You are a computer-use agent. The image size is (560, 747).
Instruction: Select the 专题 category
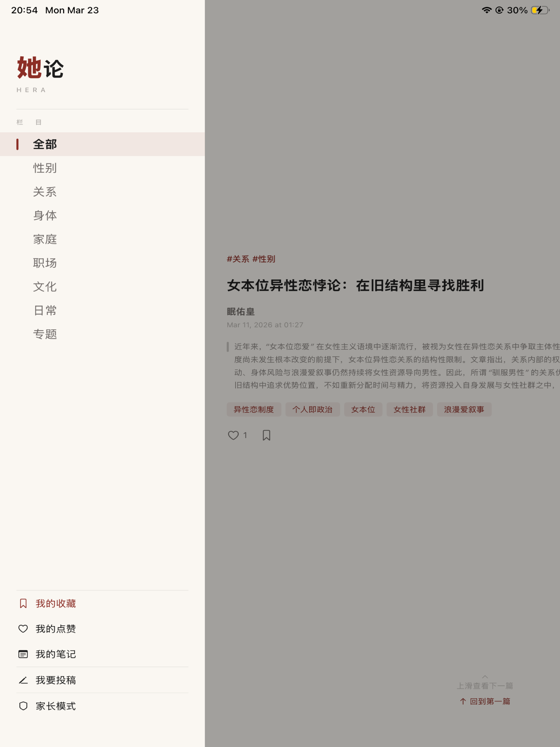pyautogui.click(x=102, y=334)
